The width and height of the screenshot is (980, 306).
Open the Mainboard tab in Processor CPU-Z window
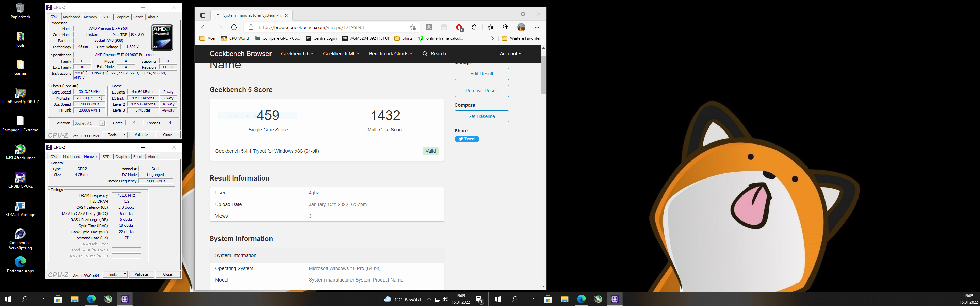click(71, 17)
